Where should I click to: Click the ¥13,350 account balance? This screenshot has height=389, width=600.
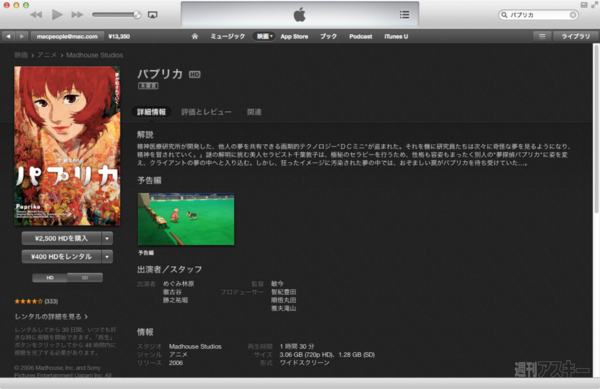tap(119, 36)
